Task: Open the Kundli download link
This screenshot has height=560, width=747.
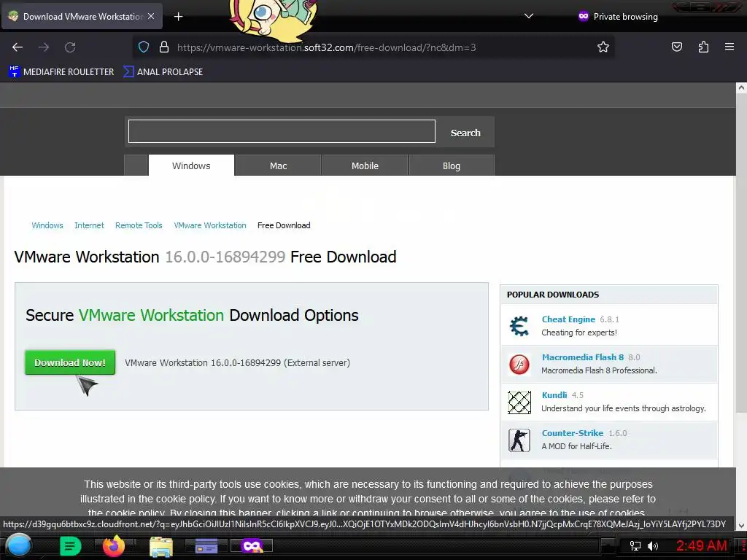Action: coord(554,395)
